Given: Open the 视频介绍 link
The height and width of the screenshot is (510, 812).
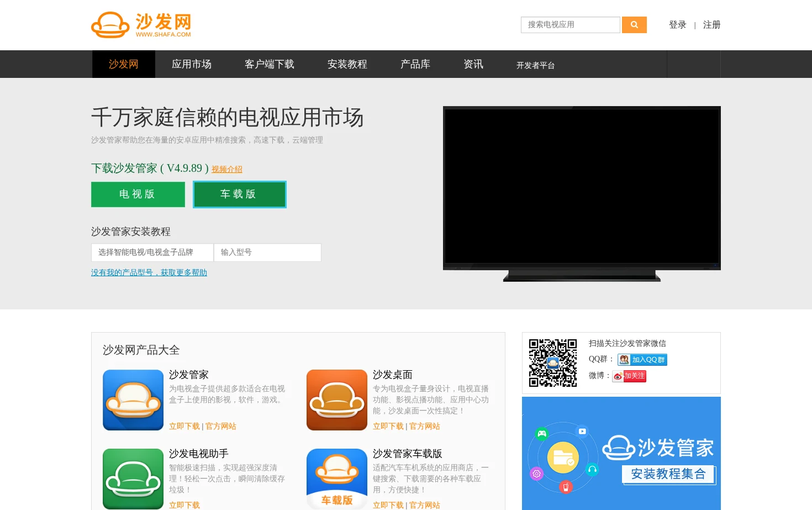Looking at the screenshot, I should [227, 169].
